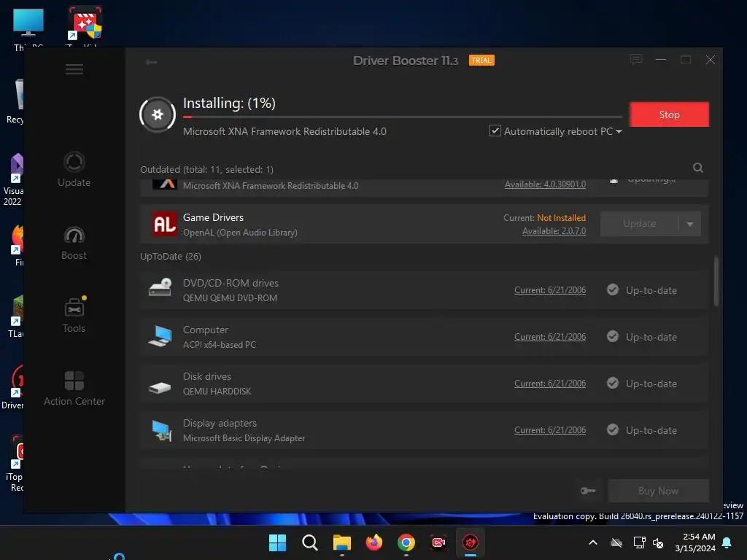Open Available: 4.0.30901.0 version link
747x560 pixels.
545,184
